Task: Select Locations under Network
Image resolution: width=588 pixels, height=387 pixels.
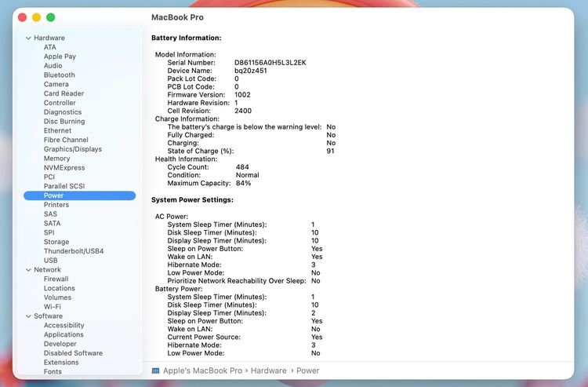Action: 60,289
